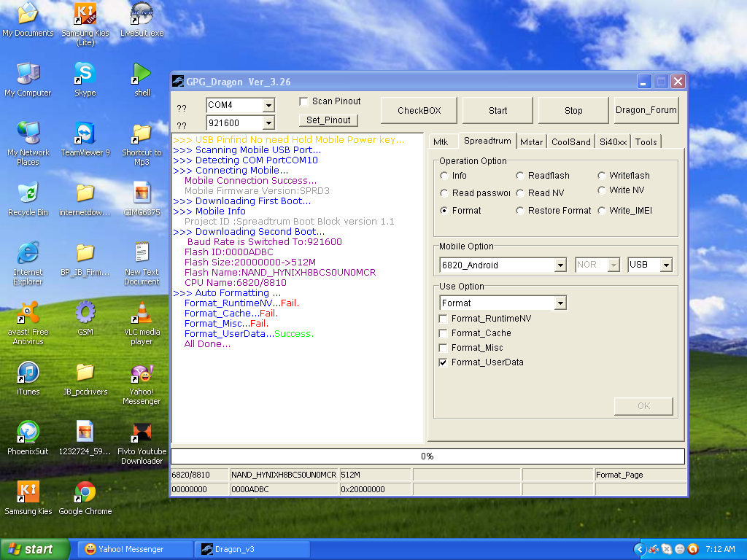The height and width of the screenshot is (560, 747).
Task: Launch the Skype desktop icon
Action: 85,74
